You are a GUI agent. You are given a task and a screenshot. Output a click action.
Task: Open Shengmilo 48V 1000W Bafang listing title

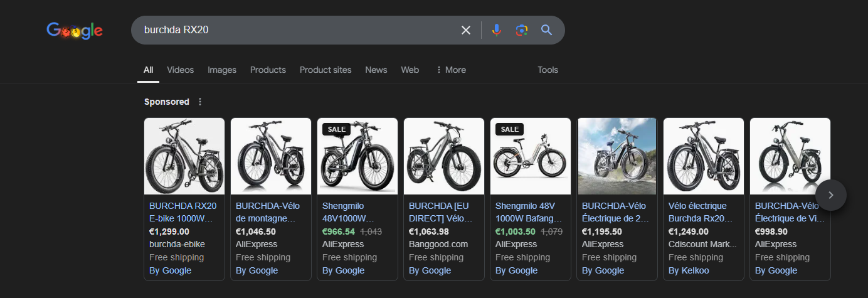click(529, 212)
